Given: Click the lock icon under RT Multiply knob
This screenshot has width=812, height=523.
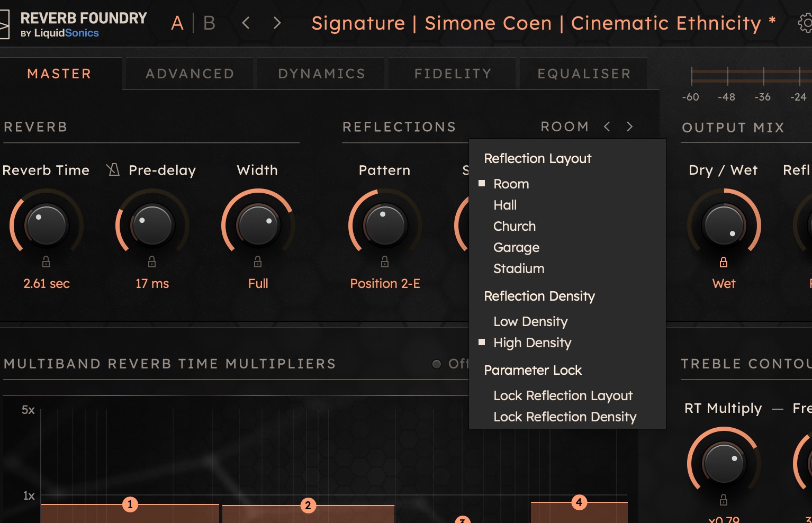Looking at the screenshot, I should pyautogui.click(x=724, y=500).
